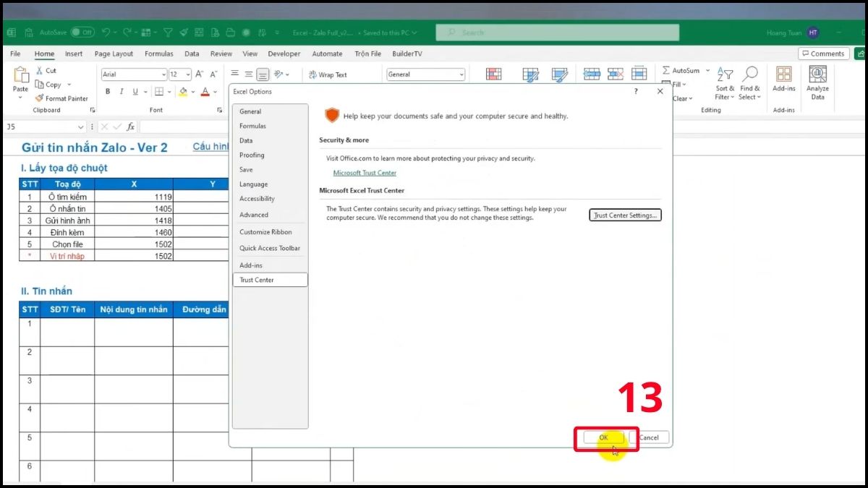The image size is (868, 488).
Task: Click the HT account avatar
Action: (814, 33)
